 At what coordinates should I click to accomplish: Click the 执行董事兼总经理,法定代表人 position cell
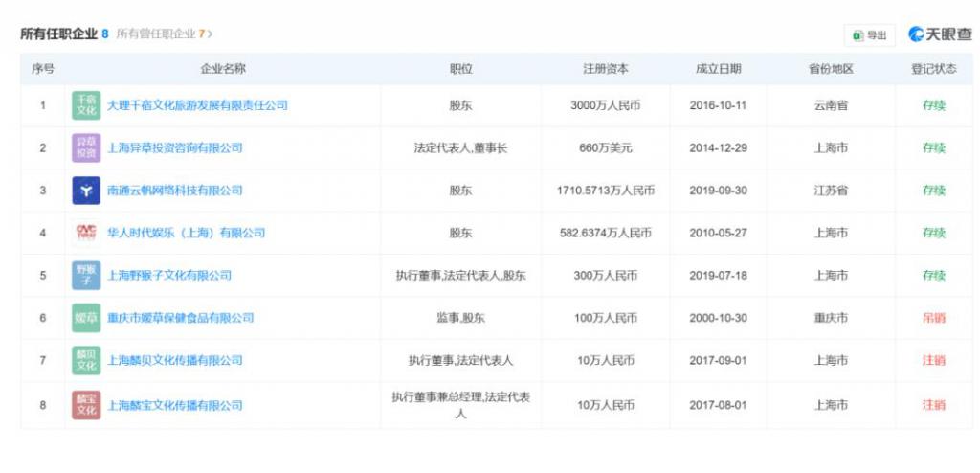(460, 405)
